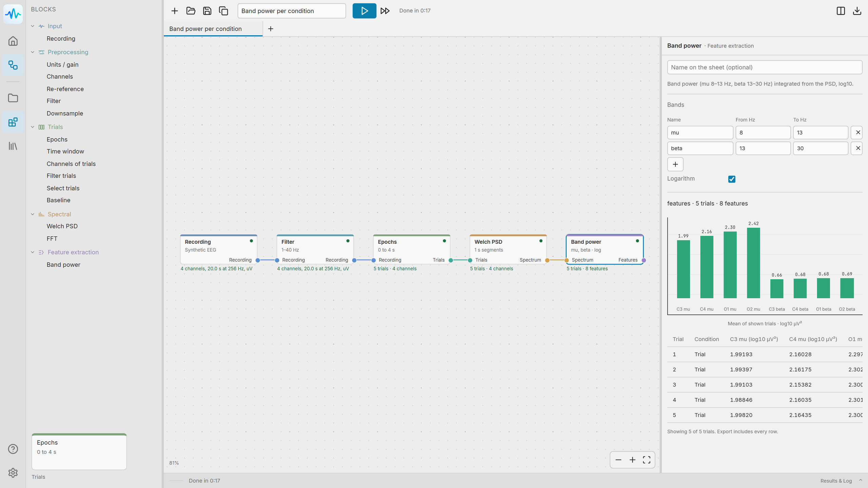Viewport: 868px width, 488px height.
Task: Select the Filter node on canvas
Action: tap(315, 249)
